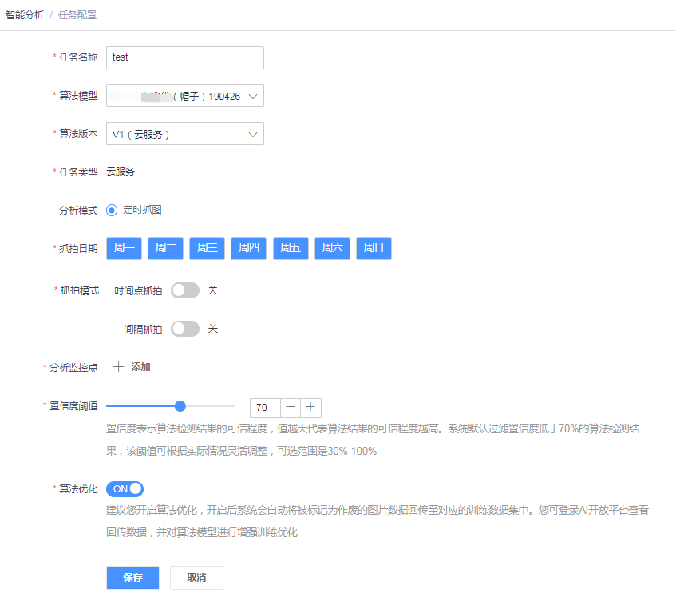Open the 算法版本 version dropdown
The height and width of the screenshot is (616, 676).
click(185, 133)
